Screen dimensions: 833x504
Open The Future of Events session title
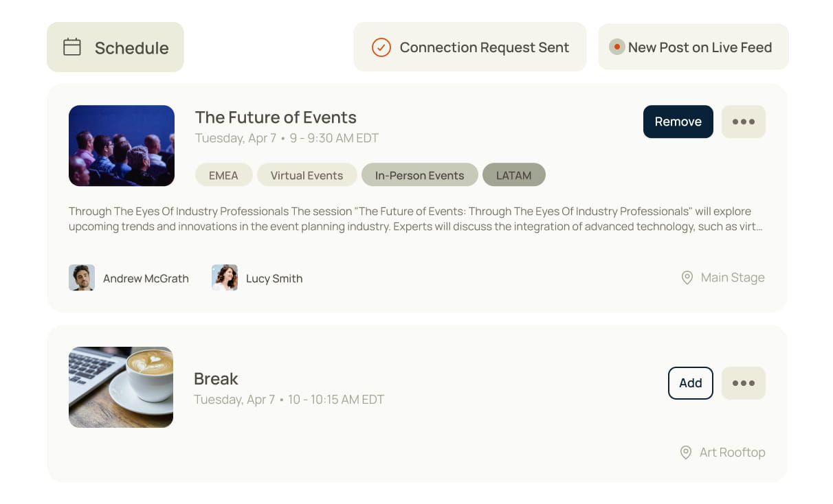coord(276,117)
